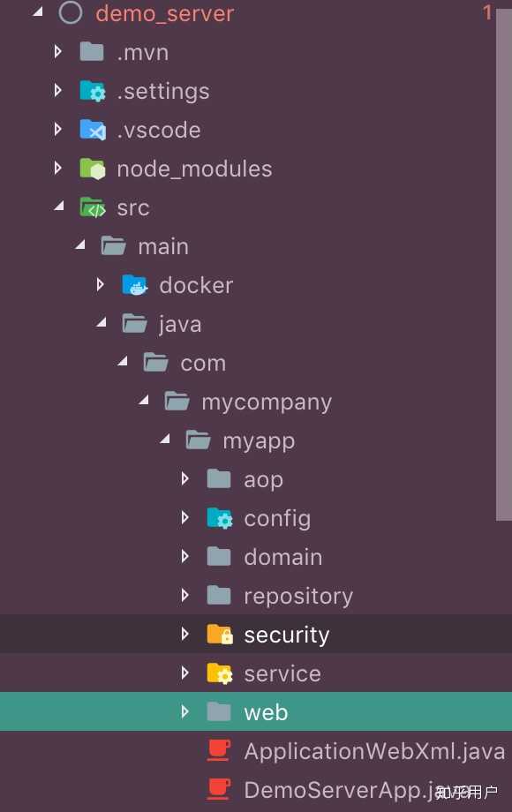Click the .vscode folder icon

(x=94, y=129)
